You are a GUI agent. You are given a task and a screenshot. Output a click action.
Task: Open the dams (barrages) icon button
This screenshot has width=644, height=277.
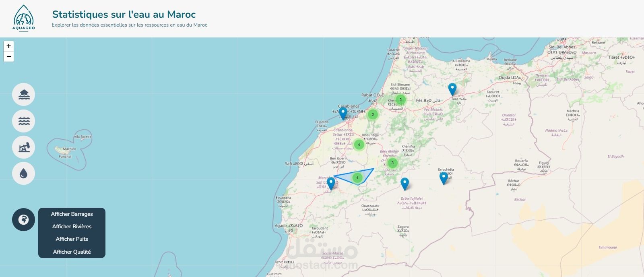24,95
